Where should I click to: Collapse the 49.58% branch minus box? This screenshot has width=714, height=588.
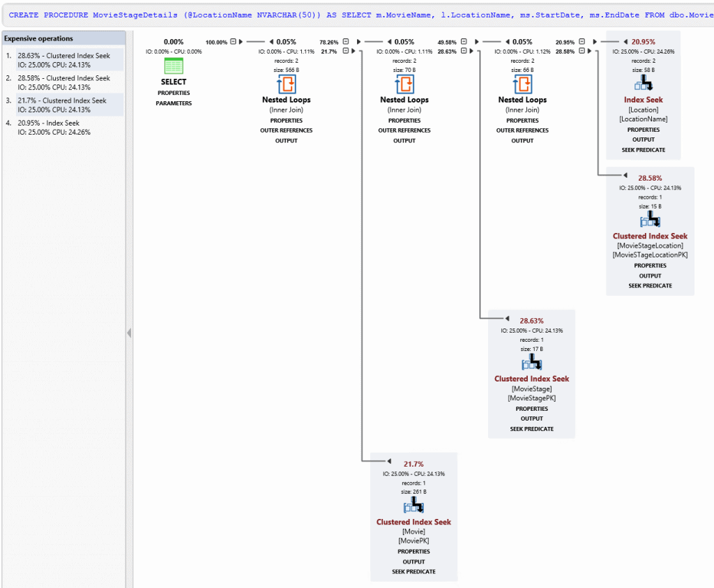coord(463,40)
